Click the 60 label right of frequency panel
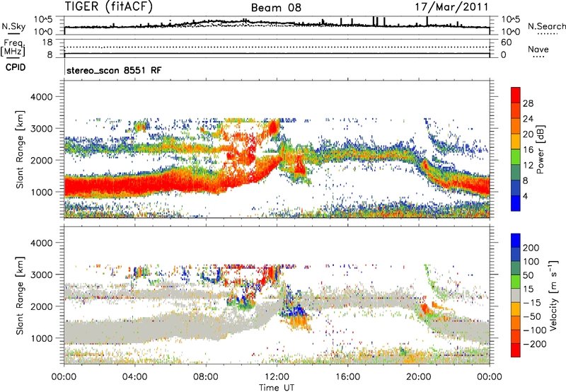This screenshot has width=566, height=392. (507, 42)
